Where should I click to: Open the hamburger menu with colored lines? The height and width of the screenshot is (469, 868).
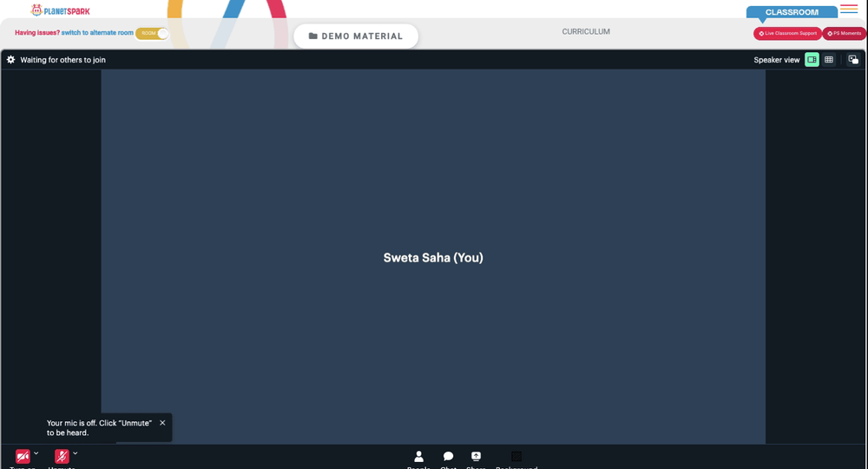point(849,9)
